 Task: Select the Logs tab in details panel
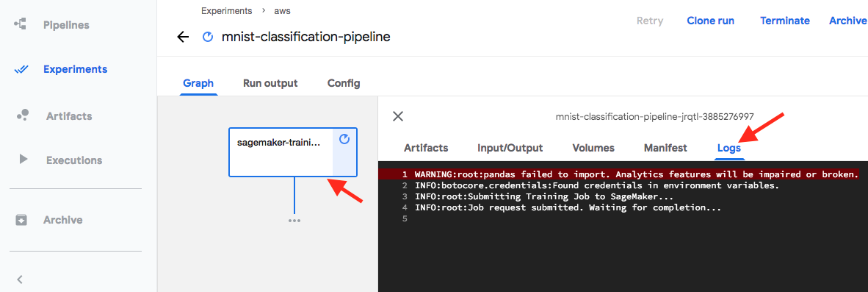pyautogui.click(x=729, y=148)
